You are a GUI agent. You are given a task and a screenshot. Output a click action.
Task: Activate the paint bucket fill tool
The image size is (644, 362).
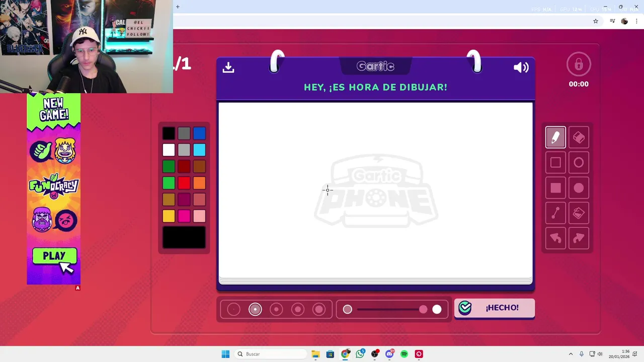click(579, 213)
